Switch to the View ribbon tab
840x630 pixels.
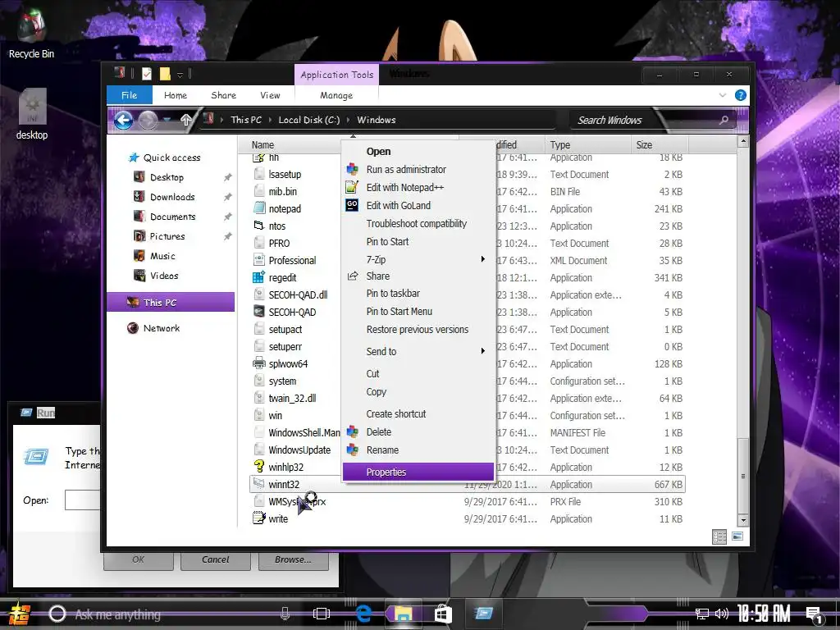[x=270, y=95]
